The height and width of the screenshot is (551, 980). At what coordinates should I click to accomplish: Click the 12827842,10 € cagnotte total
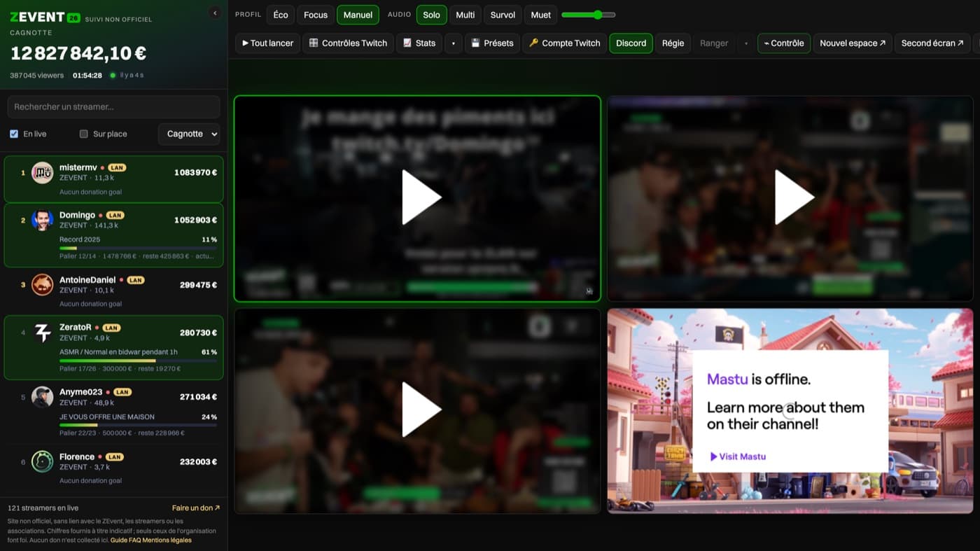click(78, 53)
